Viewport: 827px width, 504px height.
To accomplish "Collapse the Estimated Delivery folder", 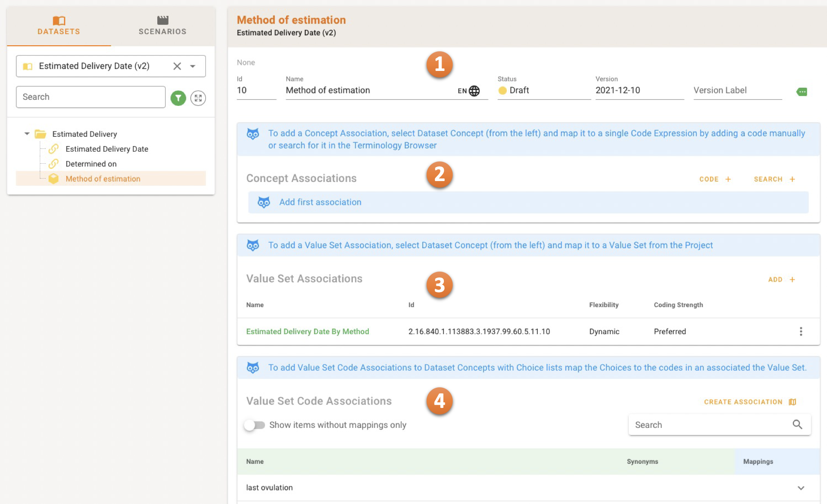I will coord(27,134).
